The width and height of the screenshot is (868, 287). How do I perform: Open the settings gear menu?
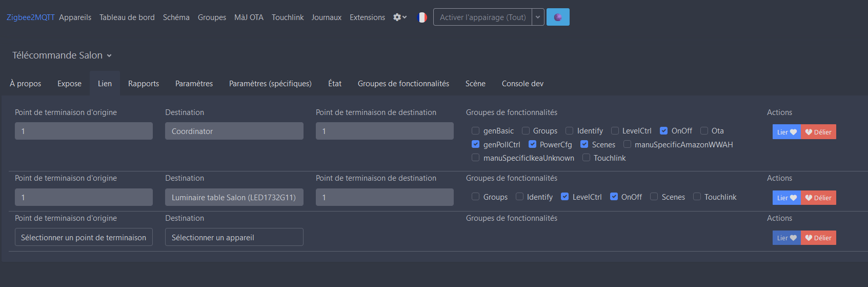(399, 17)
